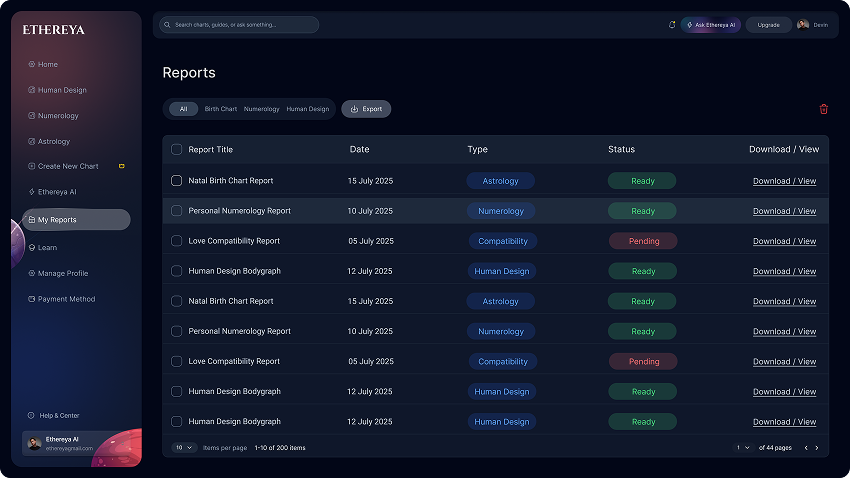Image resolution: width=850 pixels, height=479 pixels.
Task: Click the ETHEREYA logo
Action: click(54, 30)
